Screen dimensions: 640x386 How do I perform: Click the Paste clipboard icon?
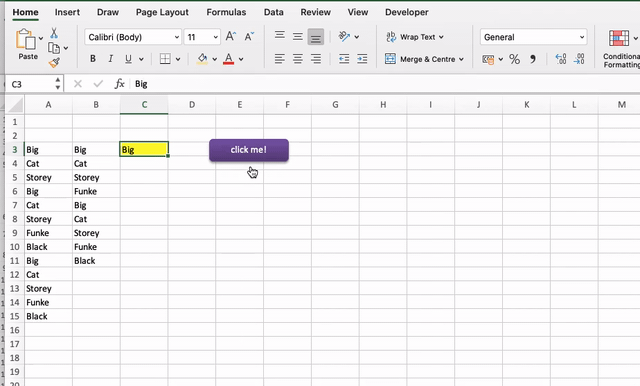(x=25, y=39)
